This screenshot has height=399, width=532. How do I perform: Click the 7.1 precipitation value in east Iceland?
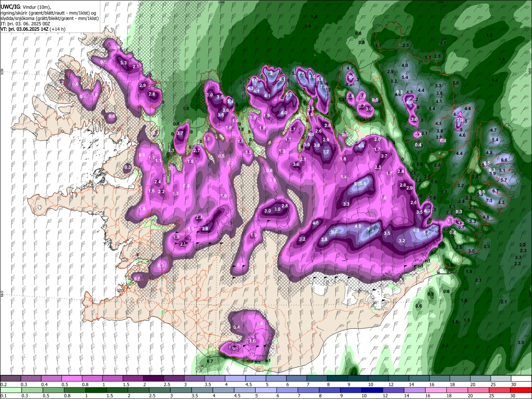[x=489, y=201]
